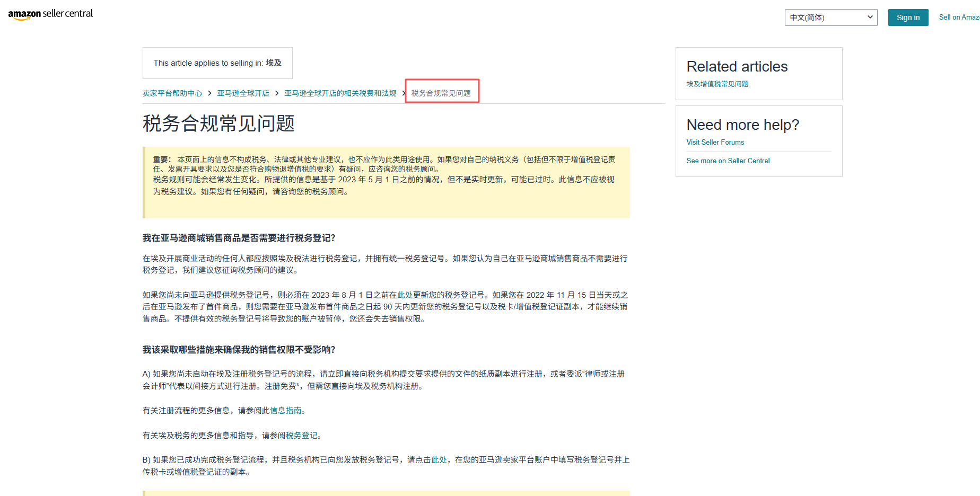
Task: Click the Amazon Seller Central logo
Action: pos(50,14)
